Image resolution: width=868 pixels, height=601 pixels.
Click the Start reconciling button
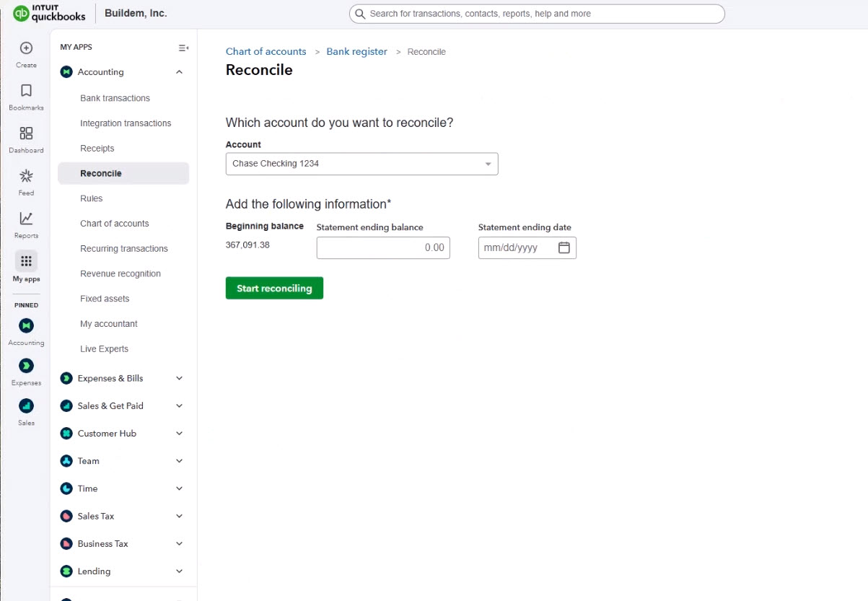point(274,288)
